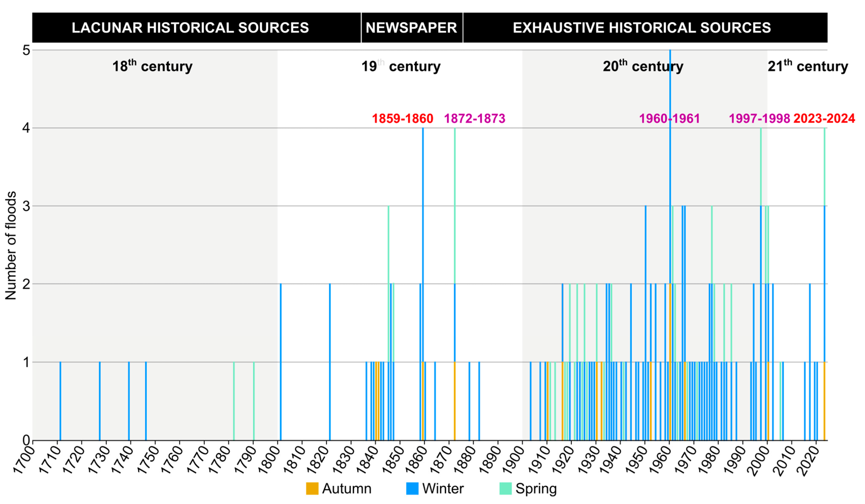Click the x-axis label '2000'

coord(759,460)
